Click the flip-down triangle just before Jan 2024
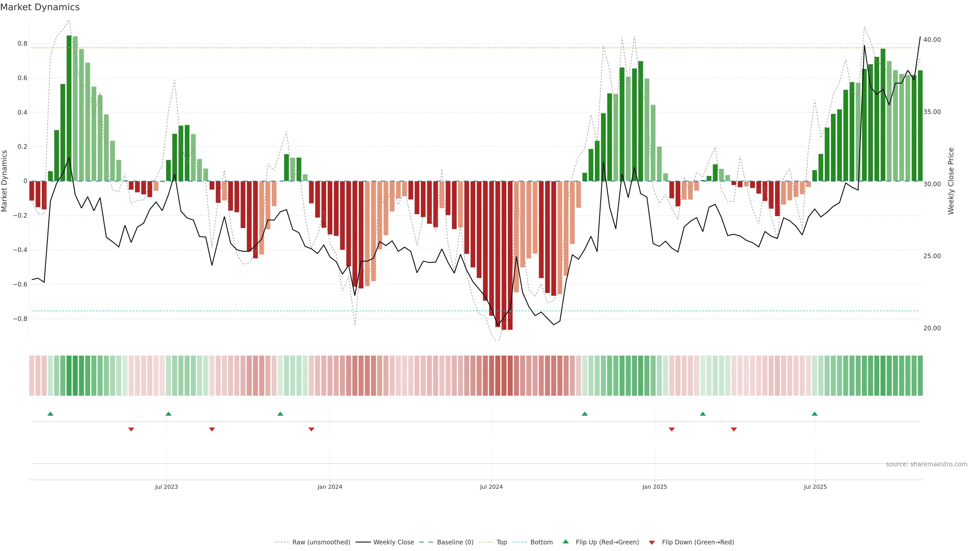Image resolution: width=980 pixels, height=551 pixels. [311, 429]
